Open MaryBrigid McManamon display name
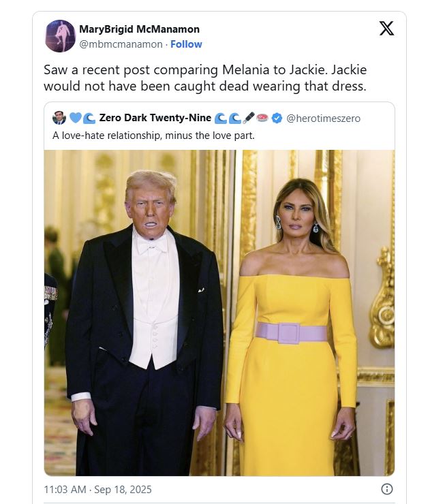The image size is (430, 504). [x=139, y=29]
